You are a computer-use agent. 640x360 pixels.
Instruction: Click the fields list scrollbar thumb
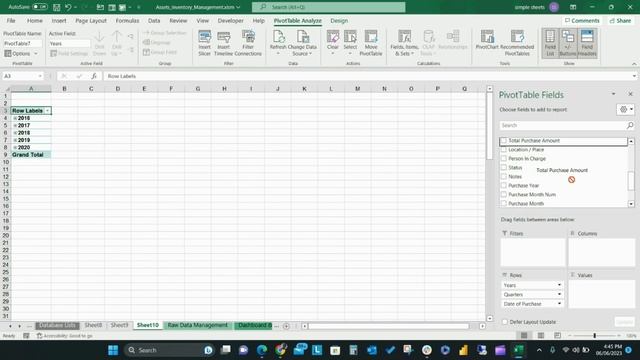click(x=631, y=180)
